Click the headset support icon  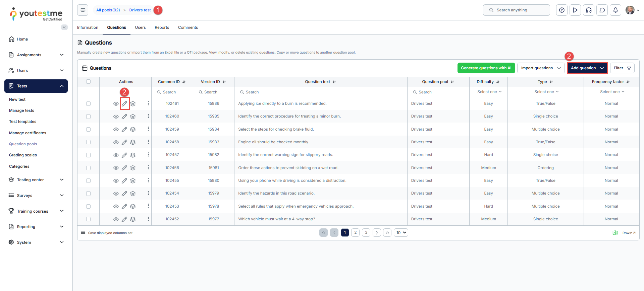click(x=588, y=10)
